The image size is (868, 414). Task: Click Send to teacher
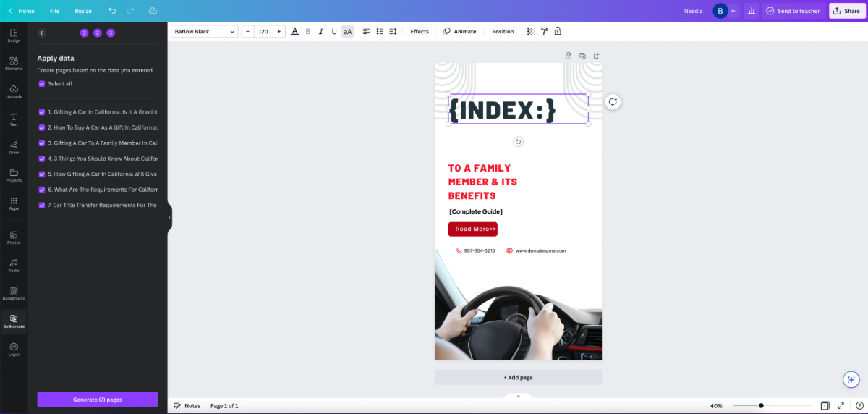click(793, 11)
